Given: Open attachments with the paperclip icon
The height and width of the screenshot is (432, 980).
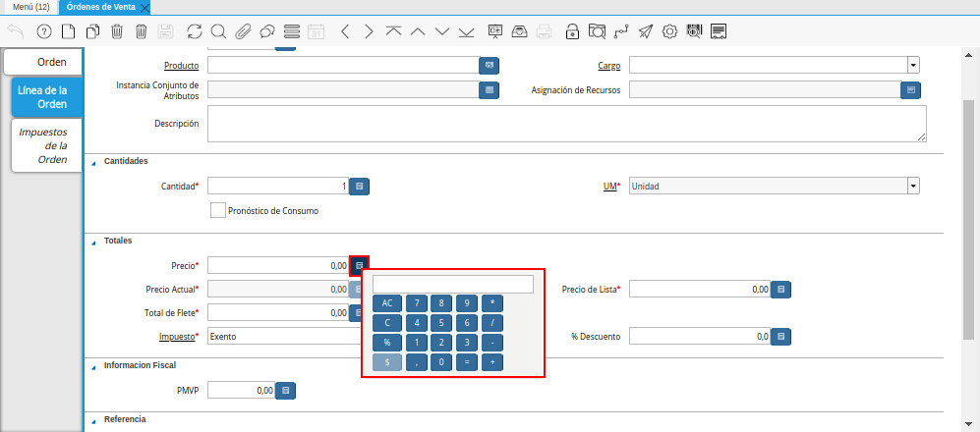Looking at the screenshot, I should [x=243, y=31].
